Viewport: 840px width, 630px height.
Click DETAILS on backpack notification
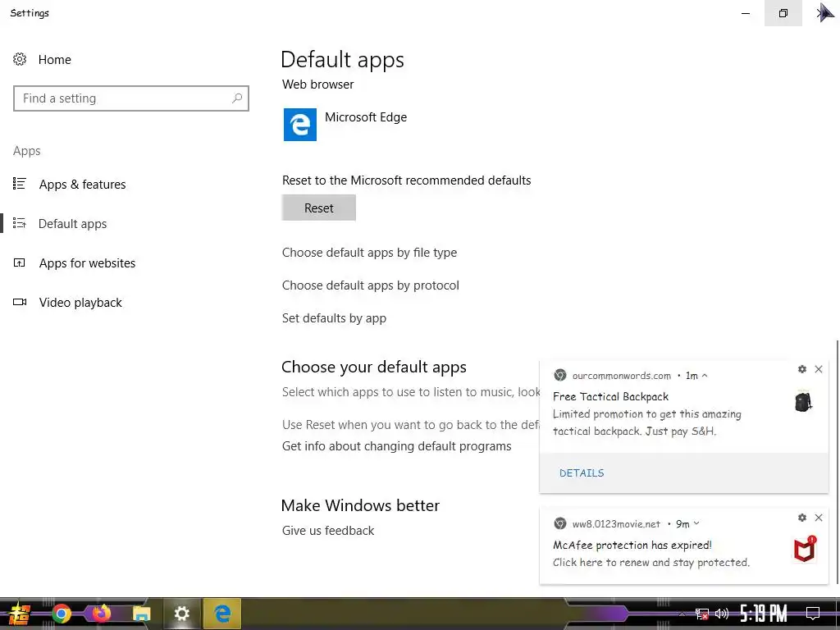[x=582, y=473]
